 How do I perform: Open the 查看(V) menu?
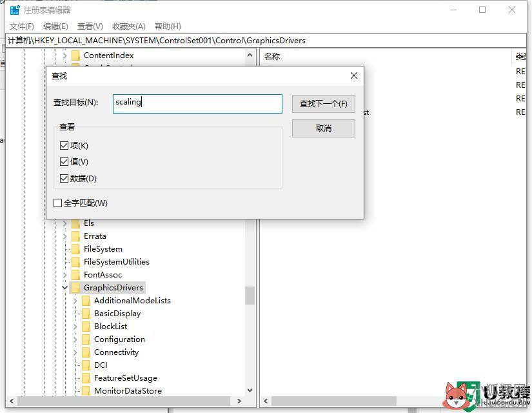coord(90,26)
